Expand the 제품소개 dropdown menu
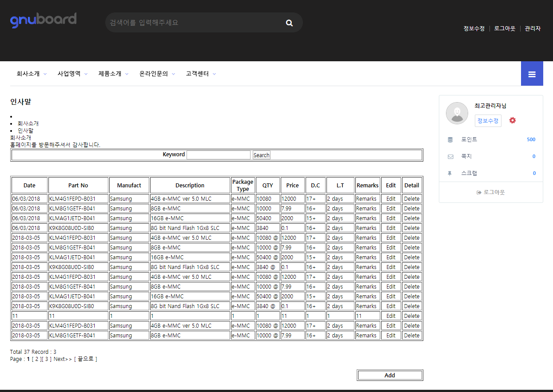 coord(113,74)
